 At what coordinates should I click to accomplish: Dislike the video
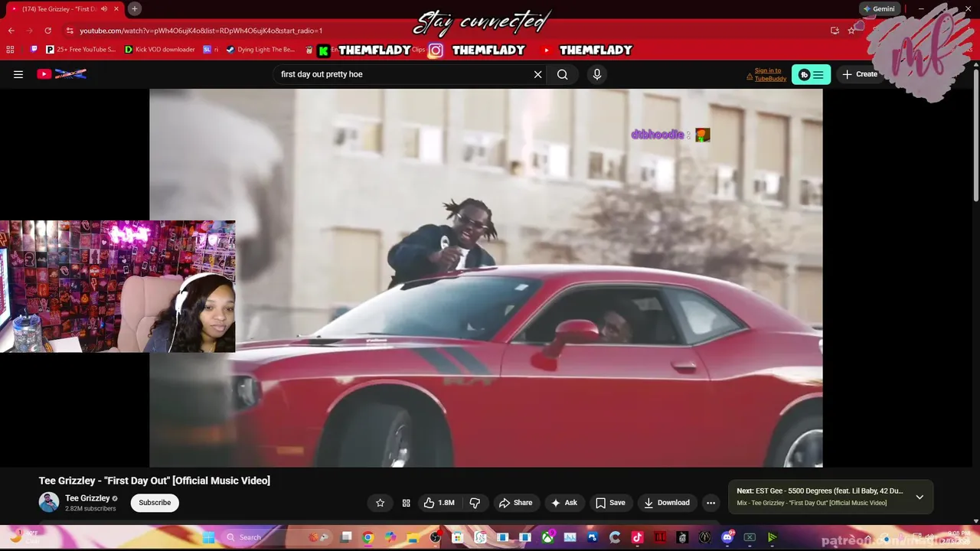[x=475, y=503]
